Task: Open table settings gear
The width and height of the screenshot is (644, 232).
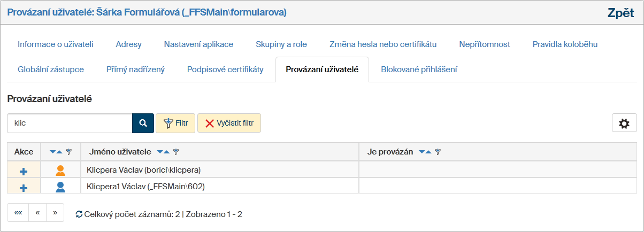Action: (x=624, y=123)
